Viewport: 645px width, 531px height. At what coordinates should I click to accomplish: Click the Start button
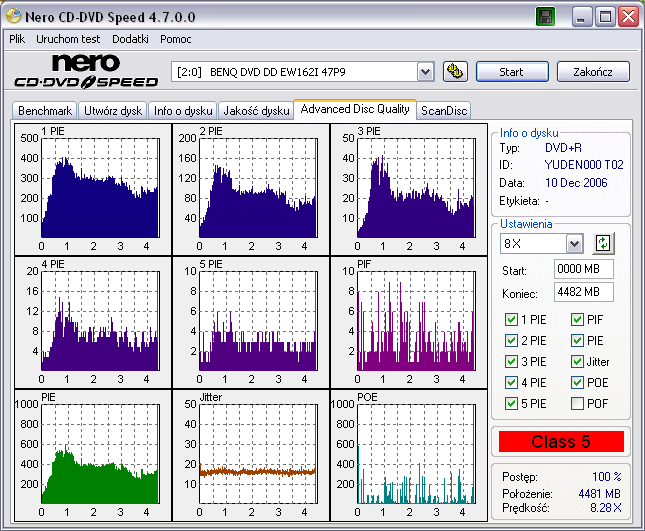512,72
